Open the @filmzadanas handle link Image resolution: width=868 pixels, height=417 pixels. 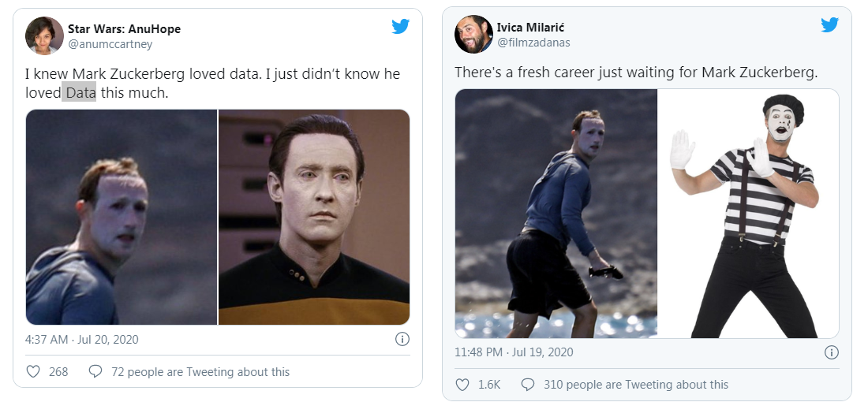pyautogui.click(x=533, y=43)
